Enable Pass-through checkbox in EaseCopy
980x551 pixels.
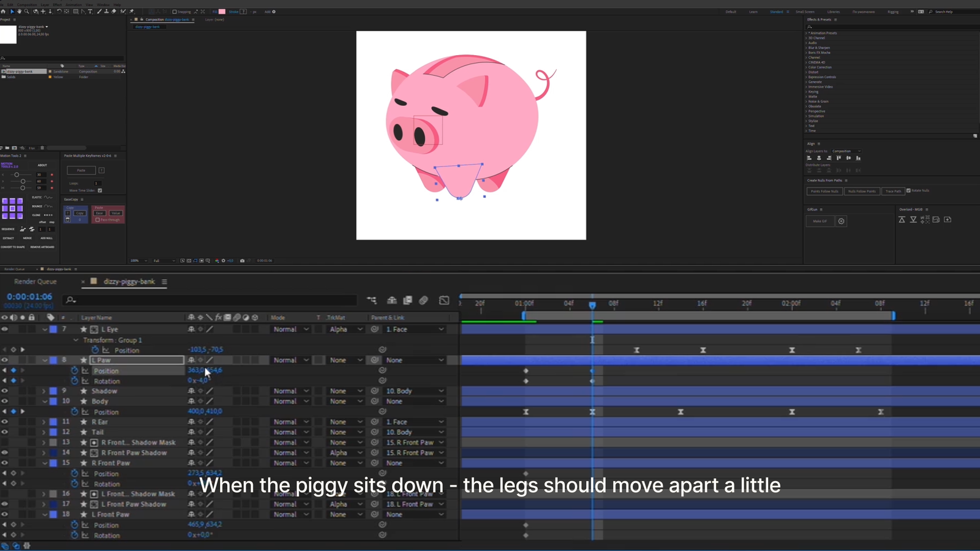[97, 220]
